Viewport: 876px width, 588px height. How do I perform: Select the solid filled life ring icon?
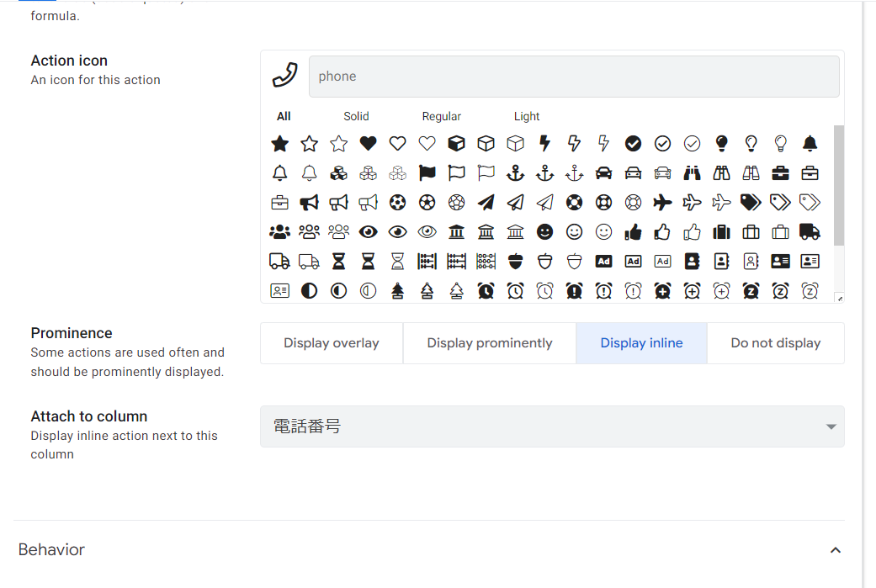coord(574,202)
